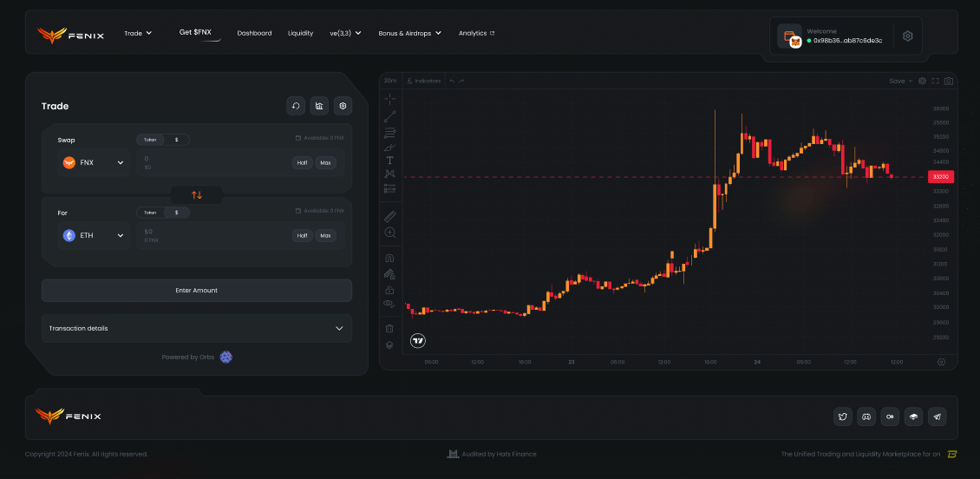Switch For input to Token mode
Screen dimensions: 980x479
150,213
